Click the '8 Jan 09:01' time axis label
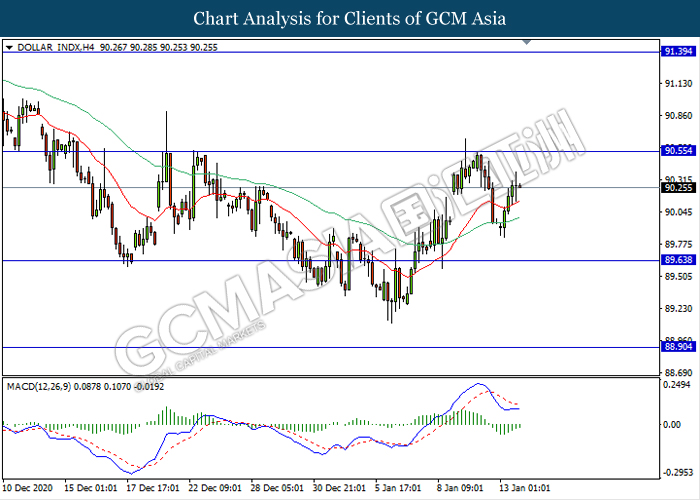 tap(461, 489)
